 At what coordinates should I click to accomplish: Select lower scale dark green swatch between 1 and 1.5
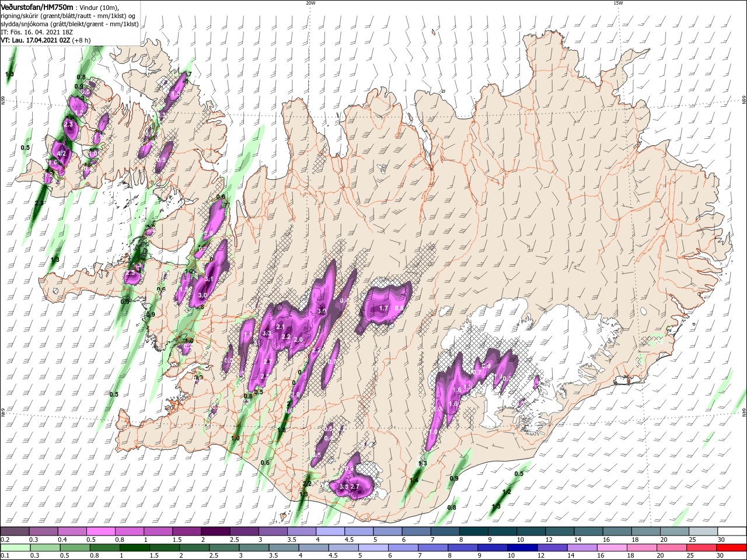(x=134, y=548)
